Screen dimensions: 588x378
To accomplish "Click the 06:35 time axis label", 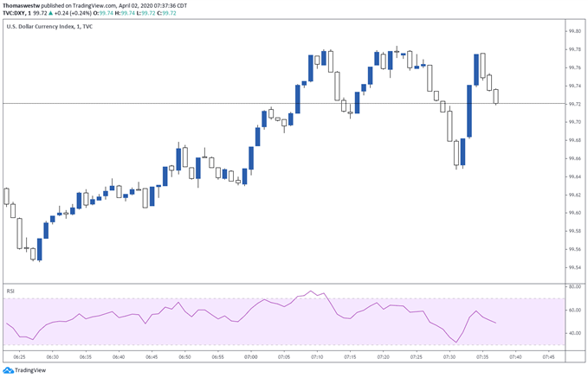I will (x=86, y=357).
